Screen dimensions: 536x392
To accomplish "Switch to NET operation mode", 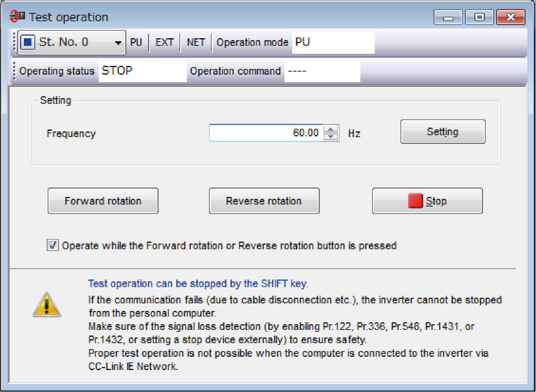I will pos(196,42).
